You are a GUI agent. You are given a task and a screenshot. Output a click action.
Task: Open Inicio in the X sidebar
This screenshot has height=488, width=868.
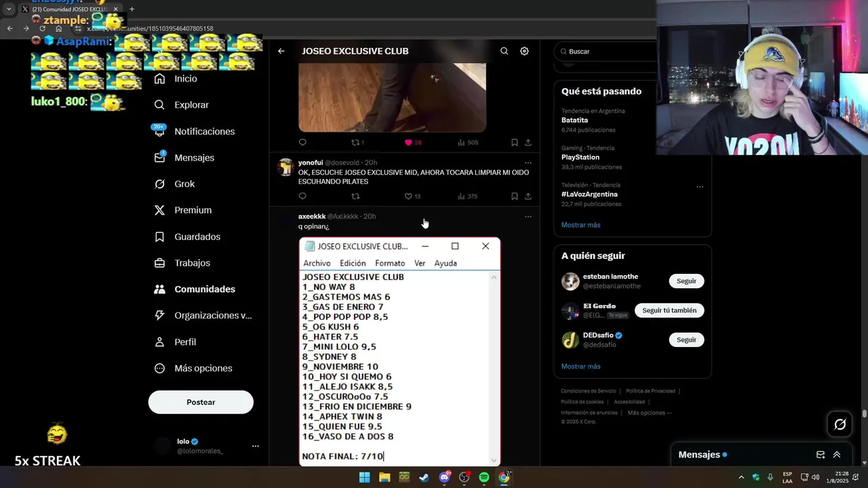click(x=176, y=79)
